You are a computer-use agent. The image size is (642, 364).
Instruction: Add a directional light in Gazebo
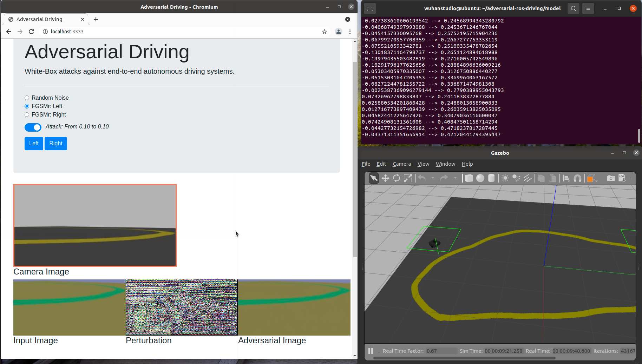click(x=528, y=178)
